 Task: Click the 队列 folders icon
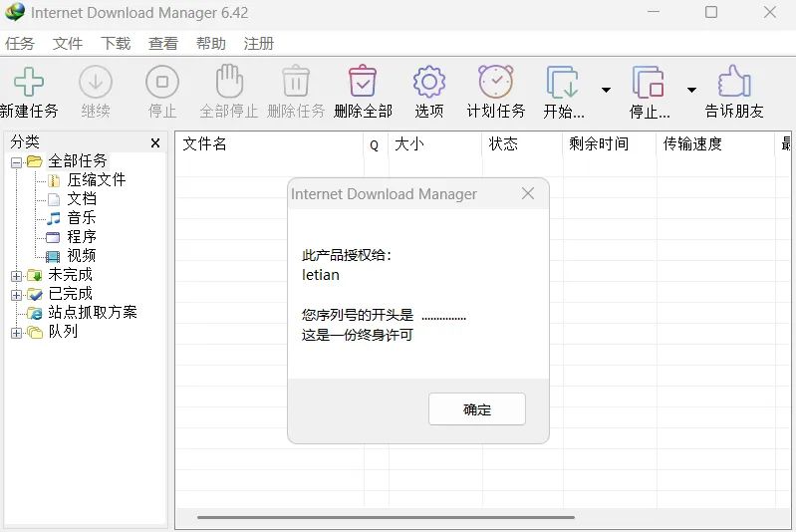tap(35, 332)
